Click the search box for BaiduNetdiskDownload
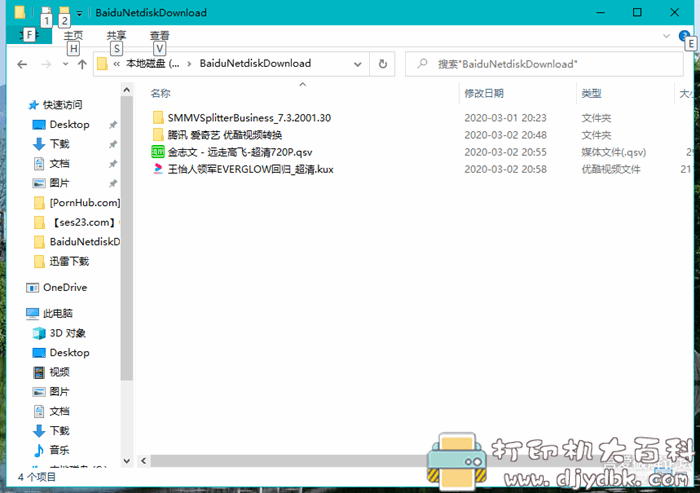The width and height of the screenshot is (700, 493). pos(544,64)
